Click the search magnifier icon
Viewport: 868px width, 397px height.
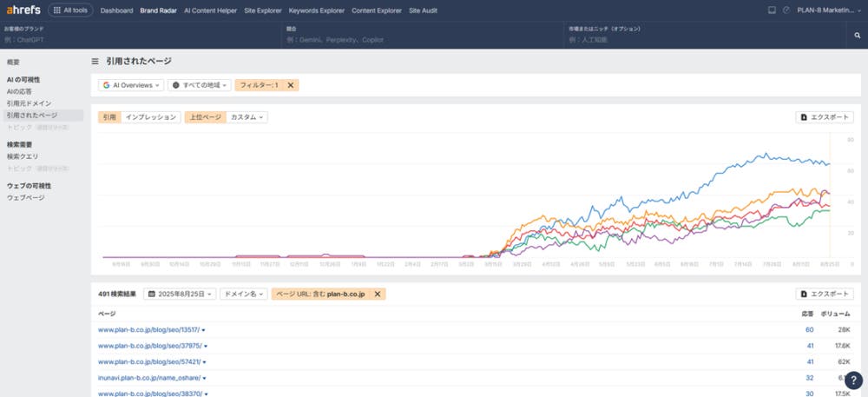[x=856, y=36]
